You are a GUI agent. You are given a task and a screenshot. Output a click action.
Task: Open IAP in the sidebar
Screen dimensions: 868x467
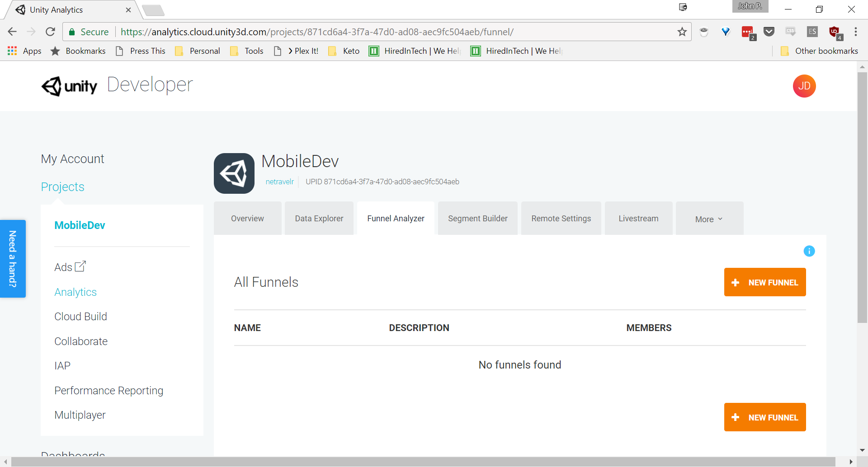[x=62, y=366]
